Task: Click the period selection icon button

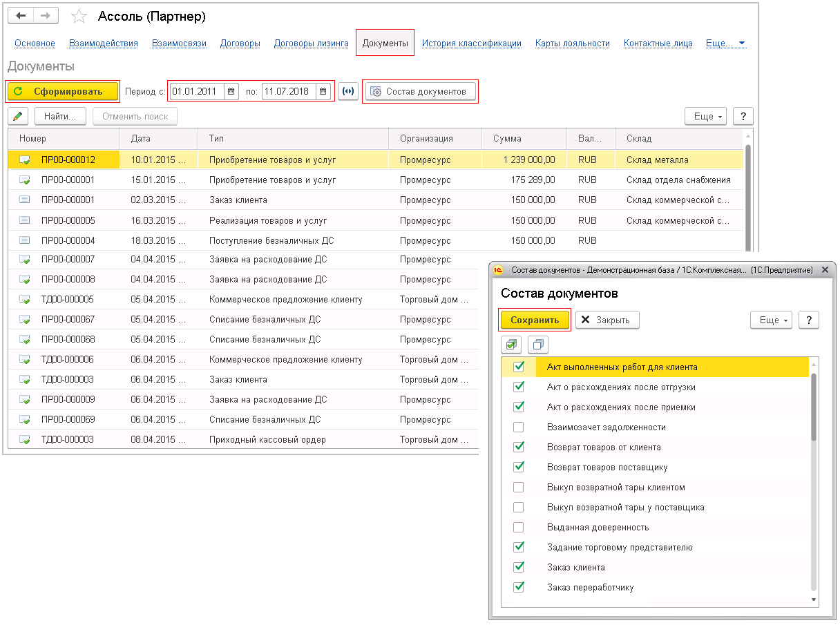Action: tap(348, 91)
